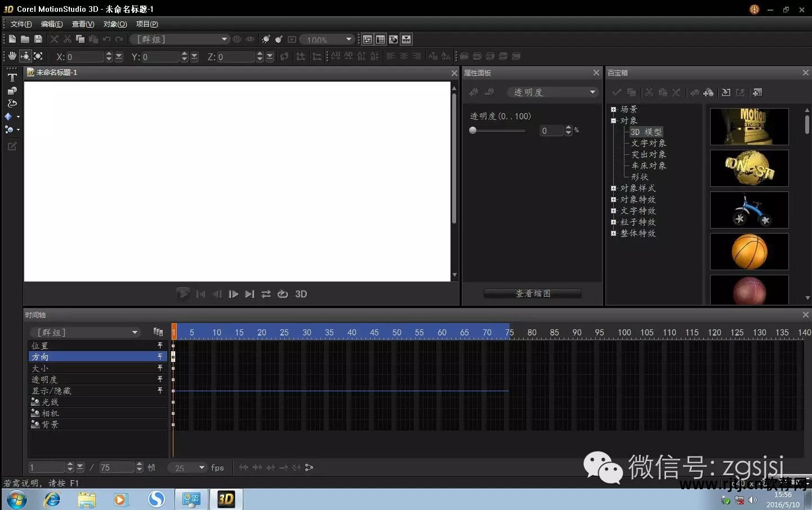This screenshot has height=510, width=812.
Task: Toggle the keyframe marker on the 大小 row
Action: click(x=160, y=368)
